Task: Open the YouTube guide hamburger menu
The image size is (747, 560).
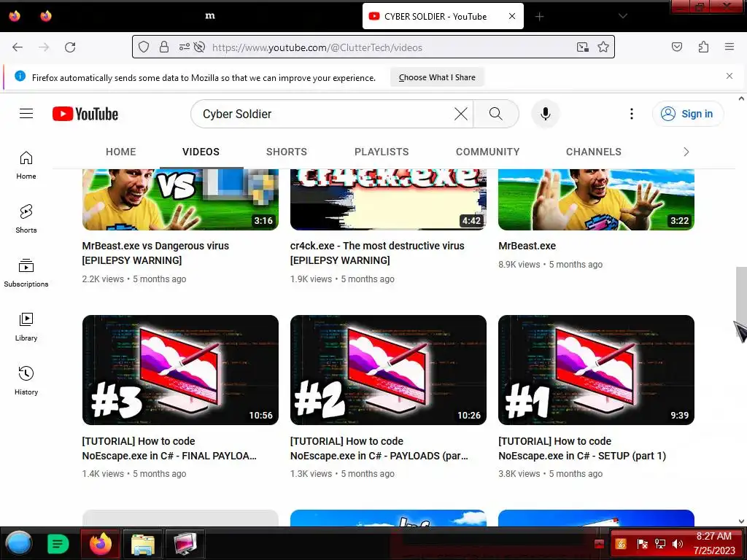Action: pos(26,113)
